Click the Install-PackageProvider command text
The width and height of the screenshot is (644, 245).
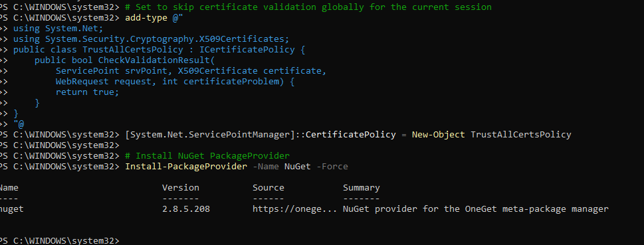click(186, 166)
